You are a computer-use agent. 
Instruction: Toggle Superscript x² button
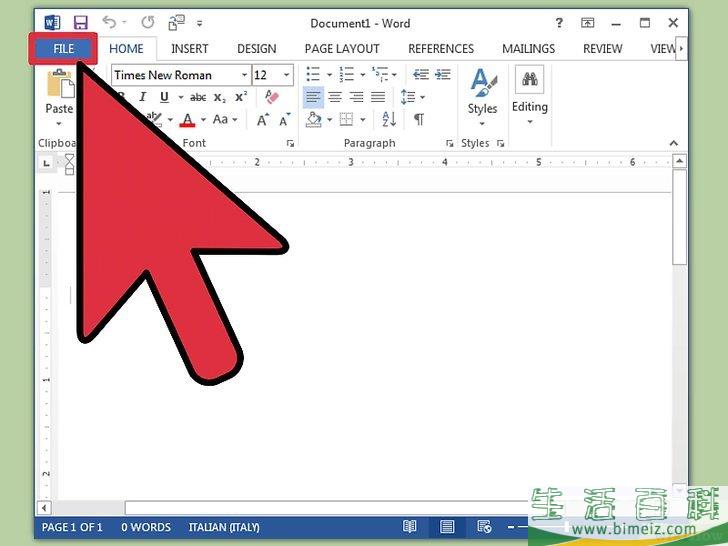point(241,97)
